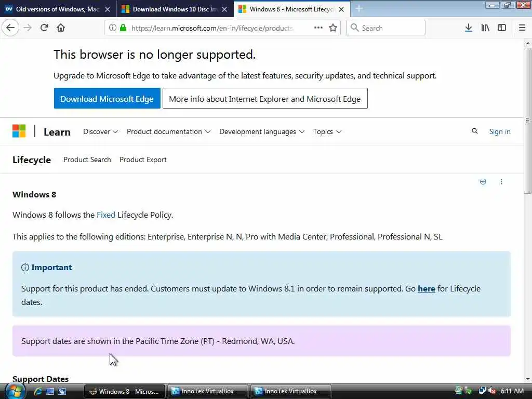Select Windows 8 - Micros... taskbar button

pos(125,391)
